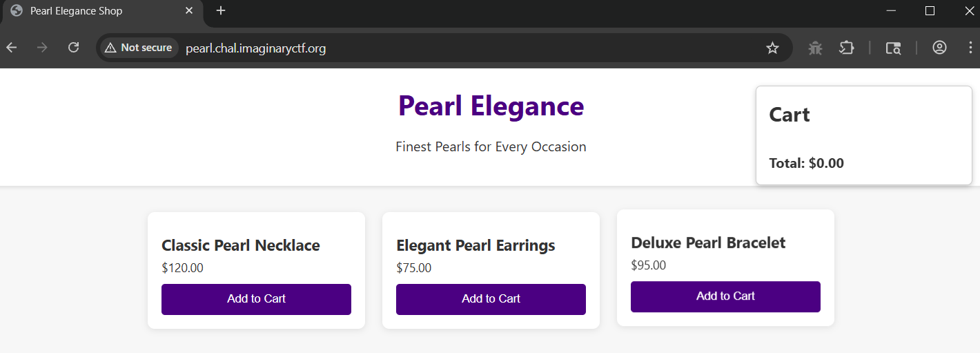Open a new tab with plus

(221, 11)
